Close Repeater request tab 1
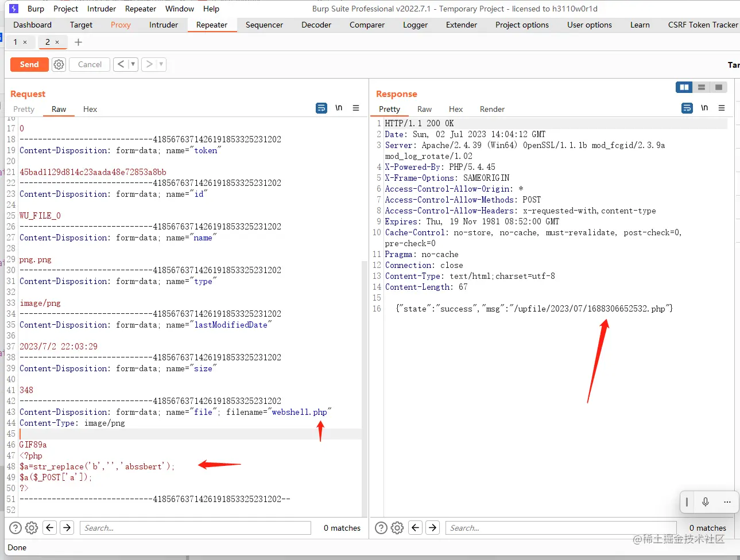 (25, 42)
